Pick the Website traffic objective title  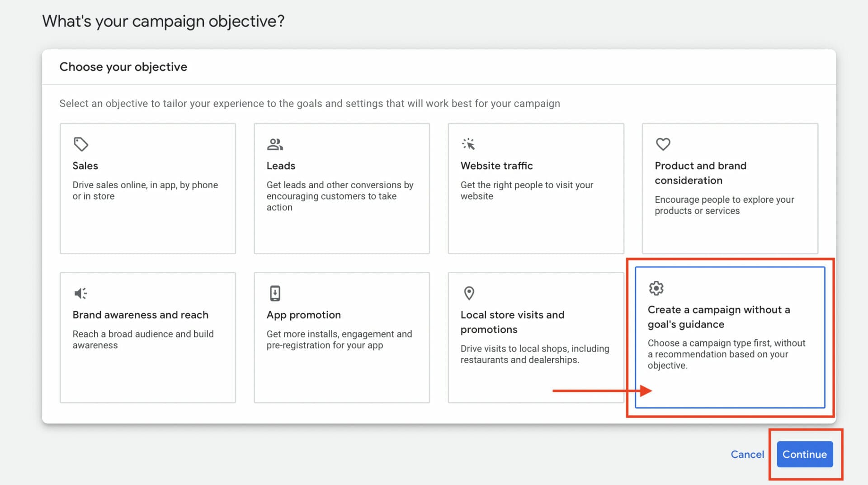(496, 166)
